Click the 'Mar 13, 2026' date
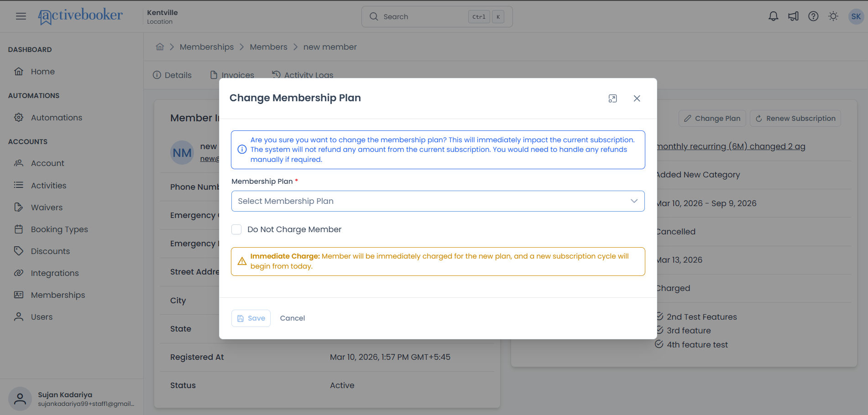Screen dimensions: 868x415 click(x=680, y=260)
